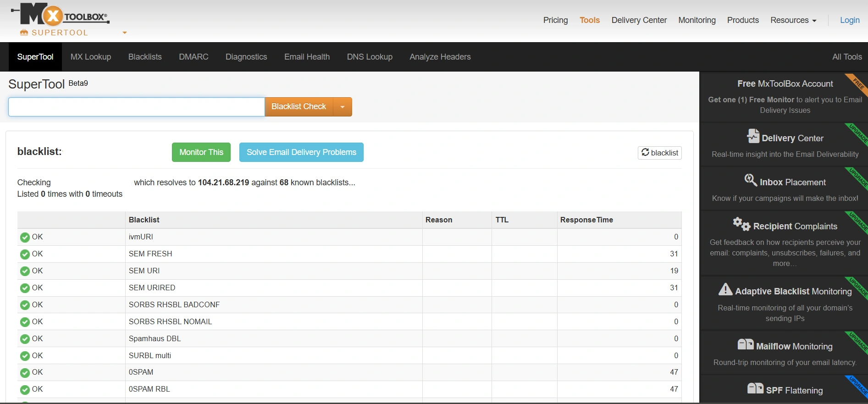Click the Inbox Placement magnifier icon
868x404 pixels.
coord(751,180)
